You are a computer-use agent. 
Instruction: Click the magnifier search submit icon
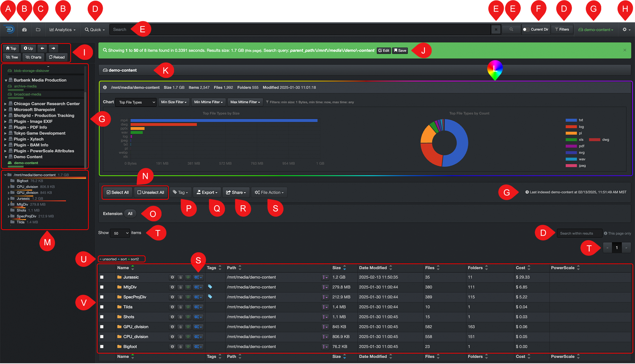(x=511, y=30)
